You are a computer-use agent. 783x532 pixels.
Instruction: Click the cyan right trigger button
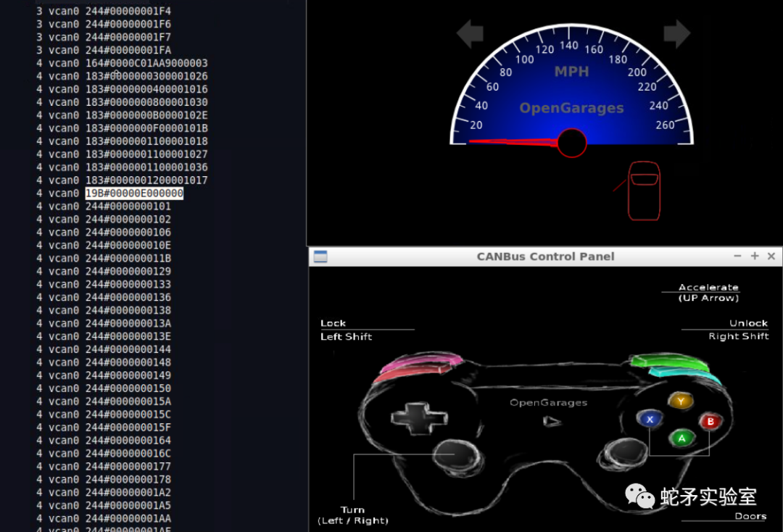685,374
